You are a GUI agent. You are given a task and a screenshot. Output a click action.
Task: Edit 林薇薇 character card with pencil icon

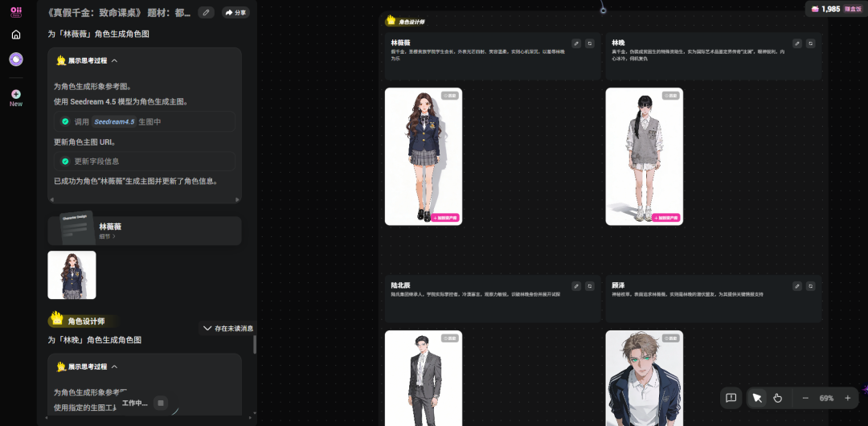click(576, 43)
